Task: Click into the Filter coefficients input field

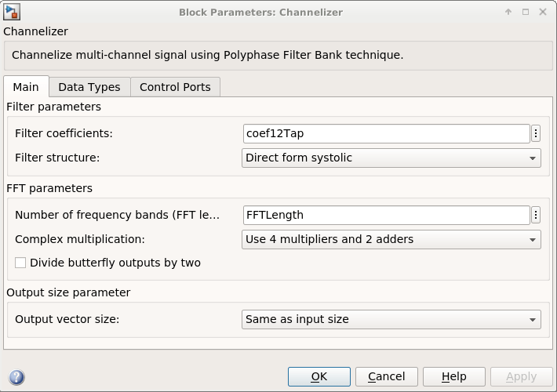Action: coord(386,133)
